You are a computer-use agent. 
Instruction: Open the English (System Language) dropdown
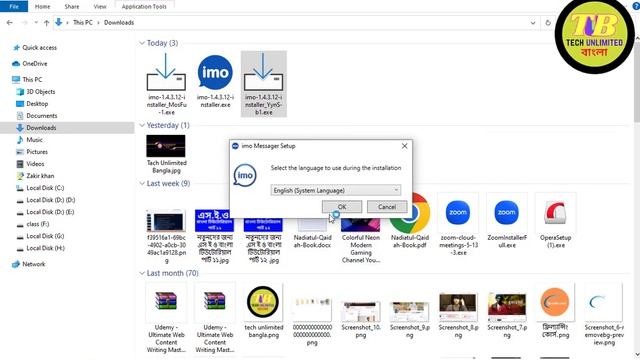(336, 190)
